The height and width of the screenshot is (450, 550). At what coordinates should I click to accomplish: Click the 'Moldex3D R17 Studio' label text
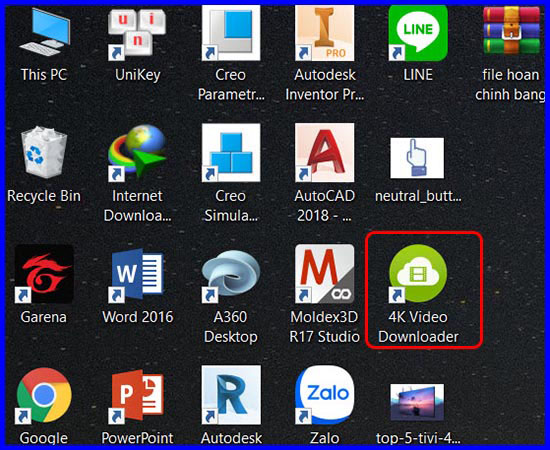(x=324, y=327)
